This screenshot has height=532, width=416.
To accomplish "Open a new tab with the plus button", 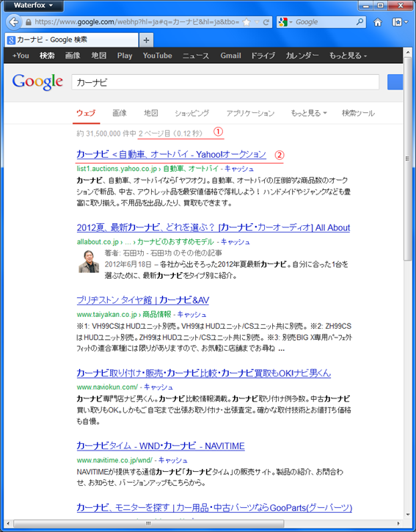I will (x=146, y=40).
